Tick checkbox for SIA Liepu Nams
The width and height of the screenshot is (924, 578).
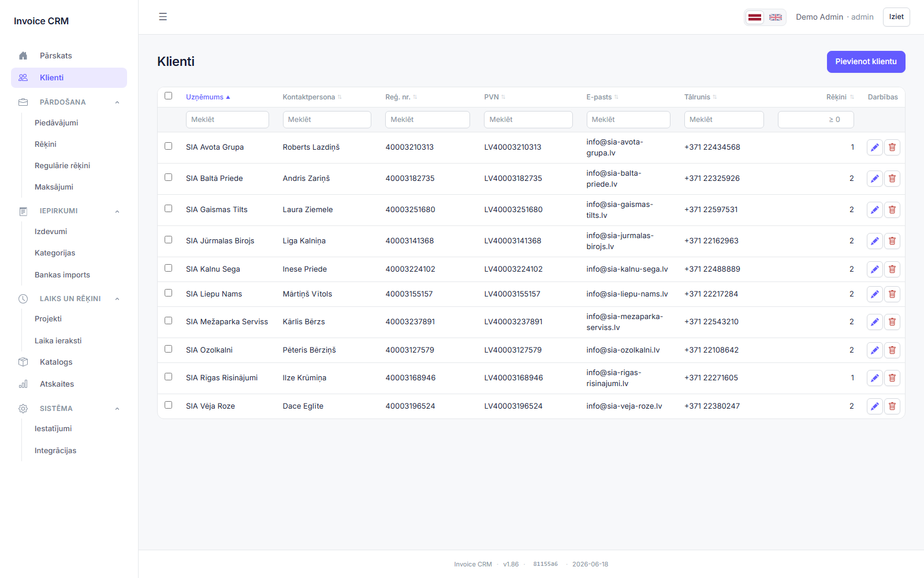169,293
